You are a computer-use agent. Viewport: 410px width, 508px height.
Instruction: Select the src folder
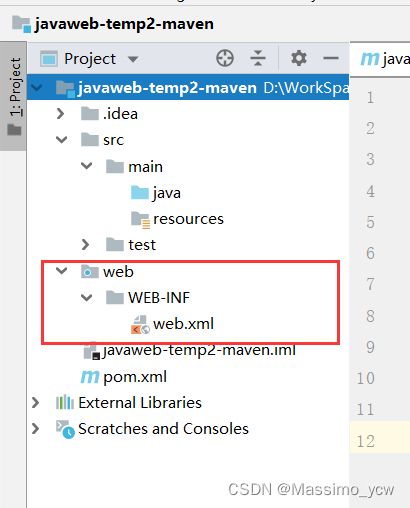point(113,140)
